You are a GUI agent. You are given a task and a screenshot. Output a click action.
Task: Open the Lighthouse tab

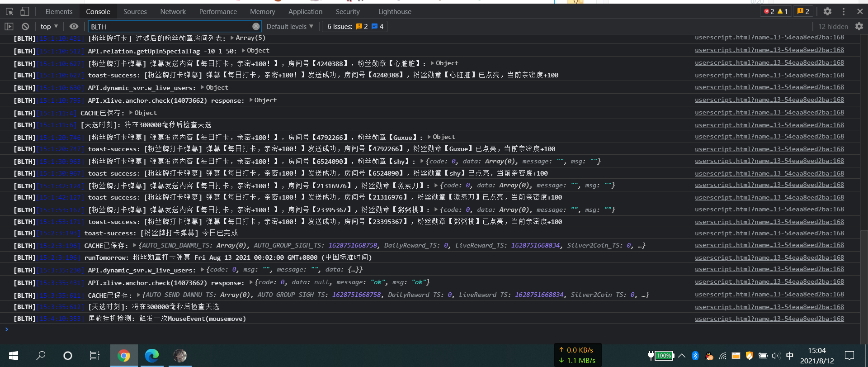tap(395, 12)
